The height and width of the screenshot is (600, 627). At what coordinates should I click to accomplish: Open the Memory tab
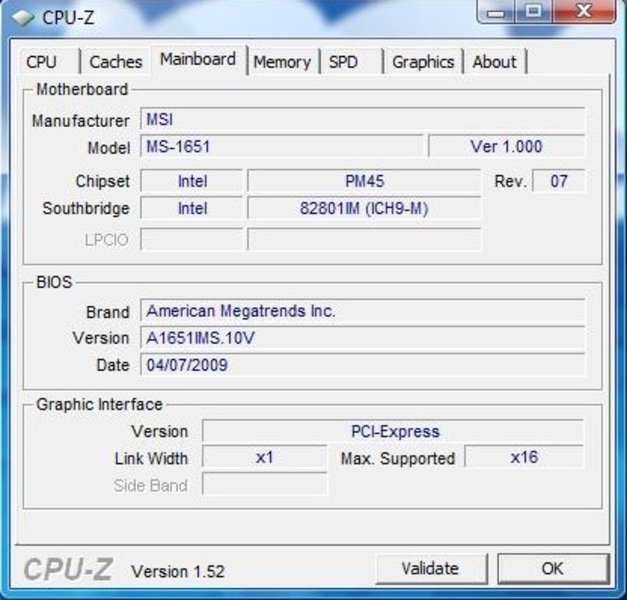[282, 62]
